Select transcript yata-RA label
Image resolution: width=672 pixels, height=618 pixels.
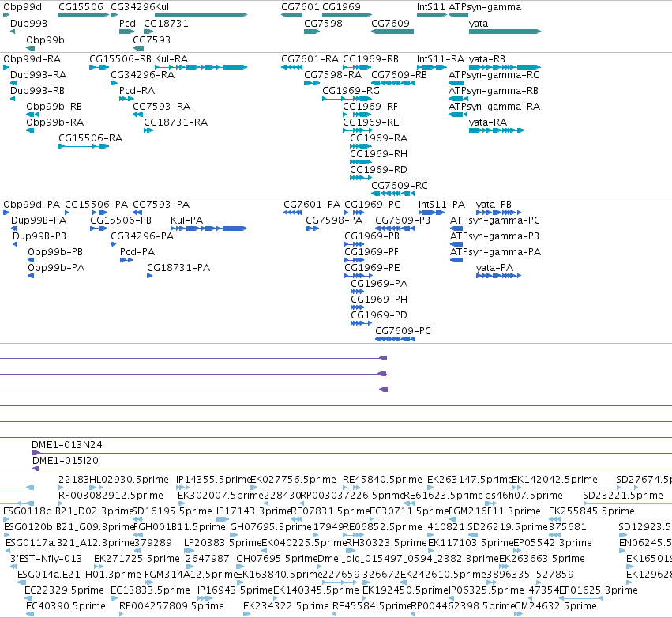[488, 122]
